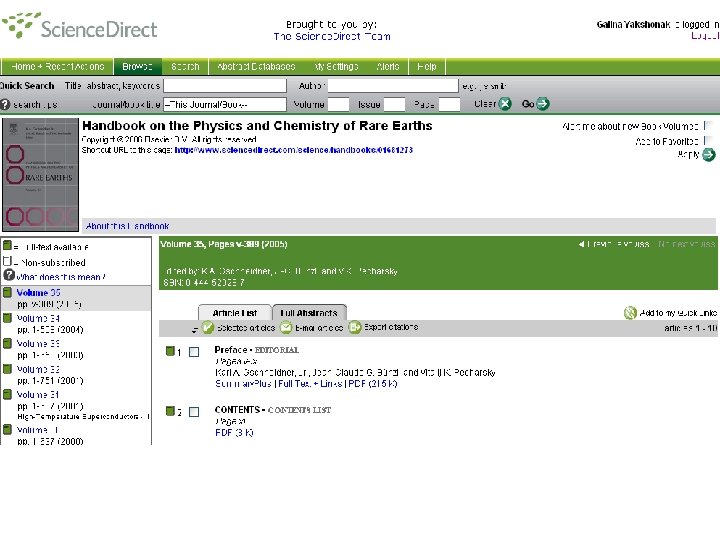This screenshot has width=720, height=540.
Task: Open PDF (3 K) link for CONTENTS
Action: click(234, 432)
